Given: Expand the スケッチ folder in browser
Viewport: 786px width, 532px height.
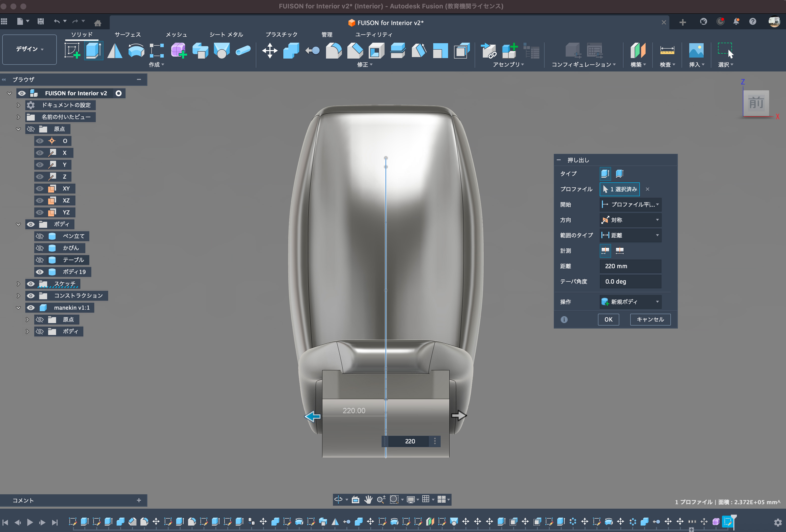Looking at the screenshot, I should point(18,284).
